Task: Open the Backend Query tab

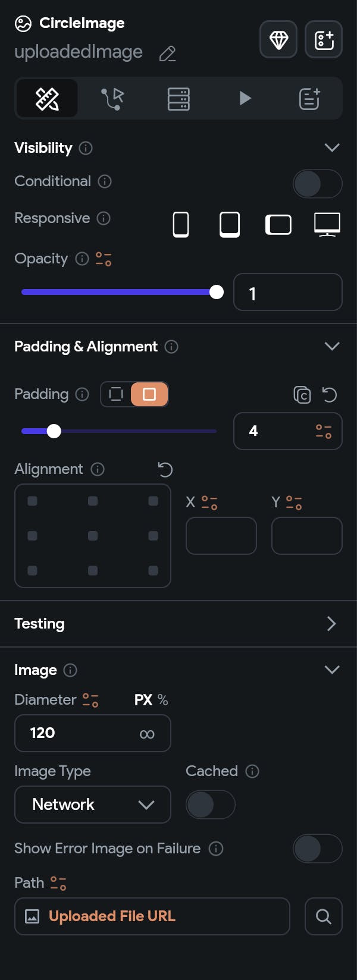Action: (178, 99)
